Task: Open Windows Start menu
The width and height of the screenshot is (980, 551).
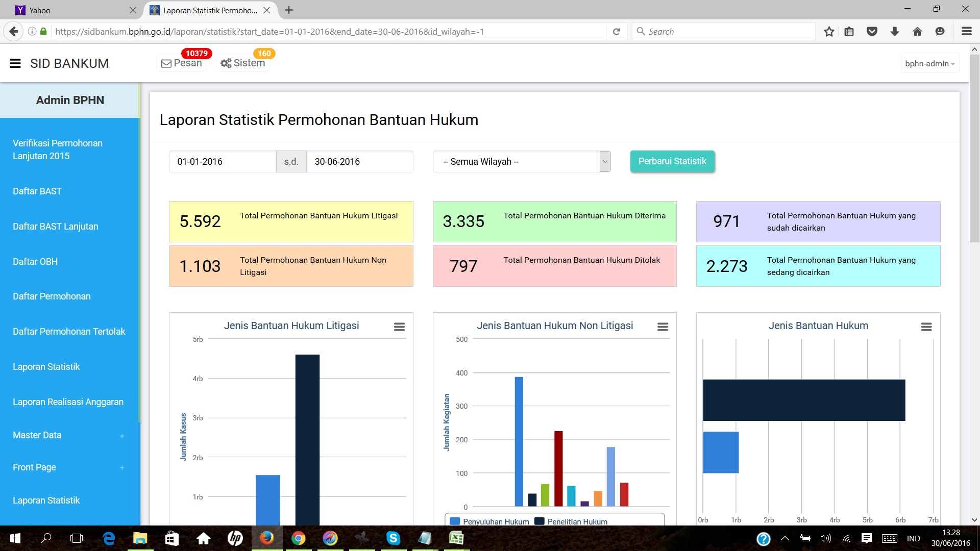Action: [15, 538]
